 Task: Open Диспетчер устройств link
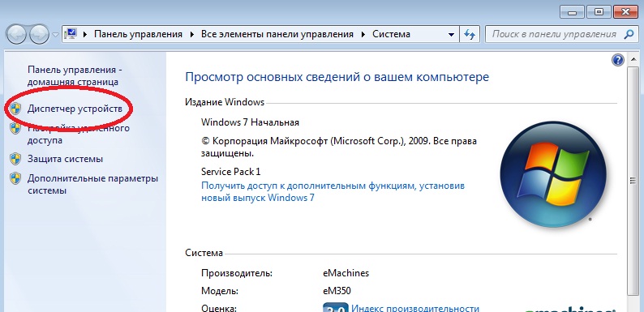[75, 109]
